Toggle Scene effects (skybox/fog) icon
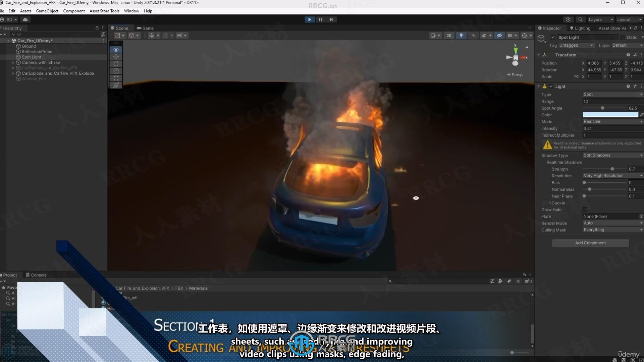The width and height of the screenshot is (644, 362). click(484, 36)
